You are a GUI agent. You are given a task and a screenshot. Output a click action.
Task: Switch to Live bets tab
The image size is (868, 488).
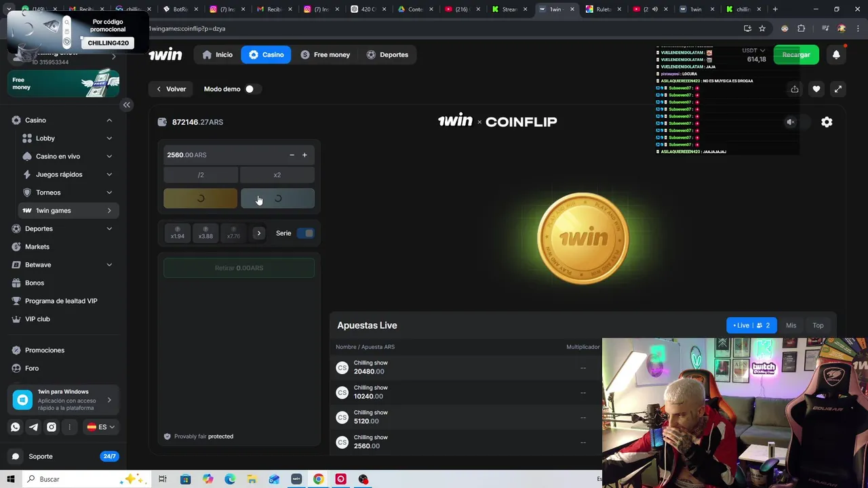(x=751, y=325)
